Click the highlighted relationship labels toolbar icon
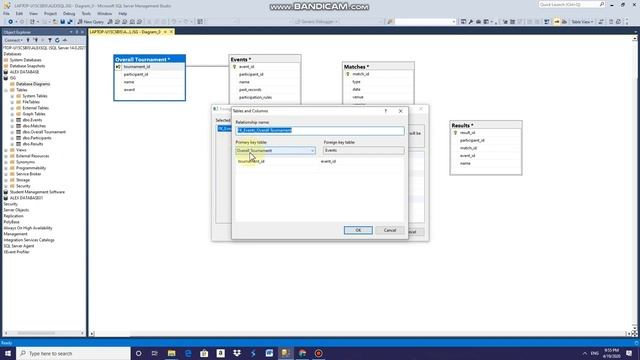Screen dimensions: 640x360 [x=557, y=22]
